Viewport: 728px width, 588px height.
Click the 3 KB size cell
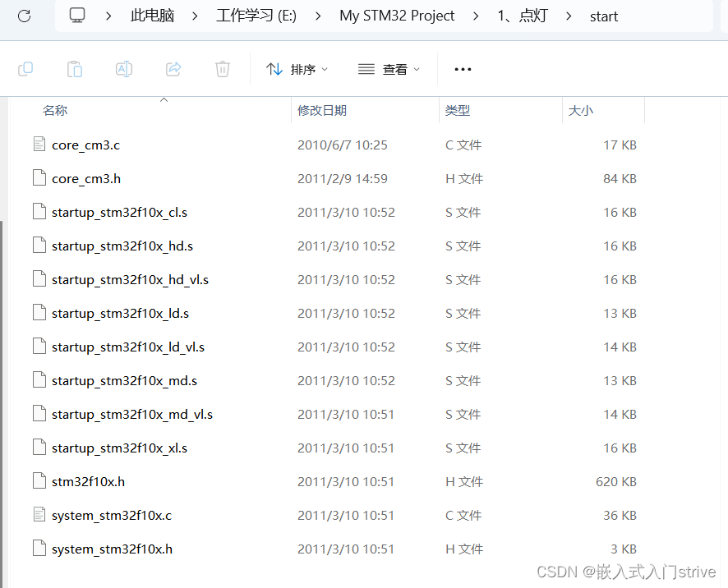click(x=624, y=549)
